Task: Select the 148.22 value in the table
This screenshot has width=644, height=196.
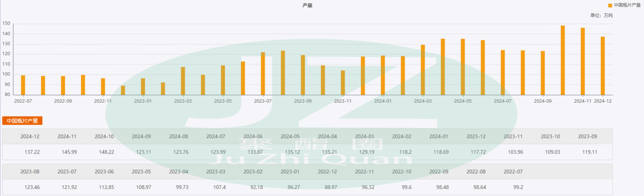Action: (106, 152)
